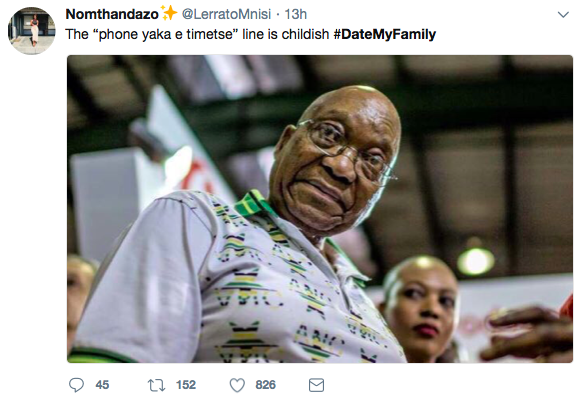Viewport: 578px width, 400px height.
Task: Click the glowing green lamp in photo
Action: pos(476,261)
